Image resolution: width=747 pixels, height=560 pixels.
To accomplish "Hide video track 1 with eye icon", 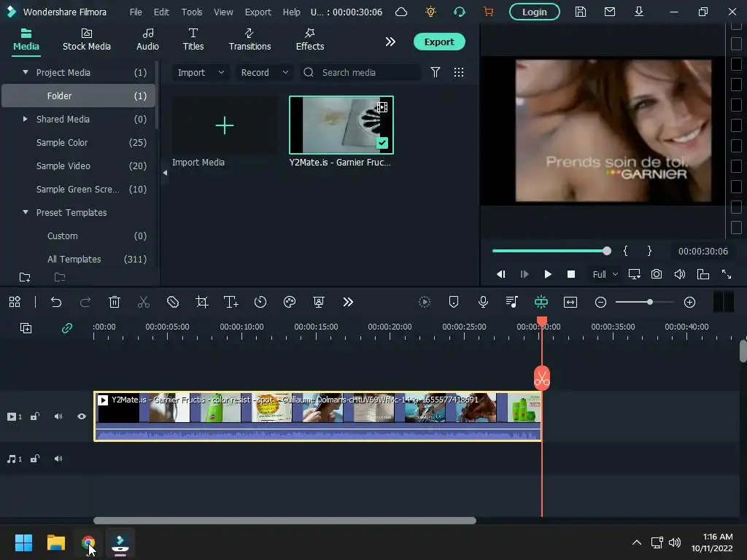I will point(82,416).
